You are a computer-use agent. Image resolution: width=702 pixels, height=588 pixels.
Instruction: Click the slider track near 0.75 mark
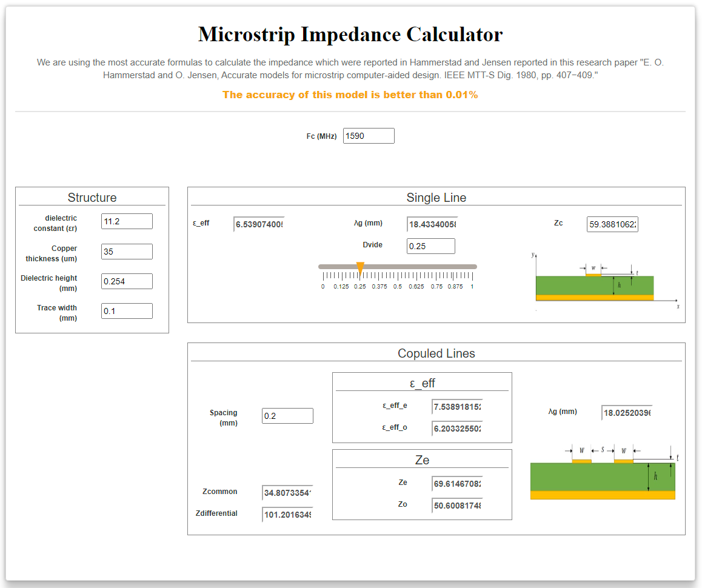436,267
